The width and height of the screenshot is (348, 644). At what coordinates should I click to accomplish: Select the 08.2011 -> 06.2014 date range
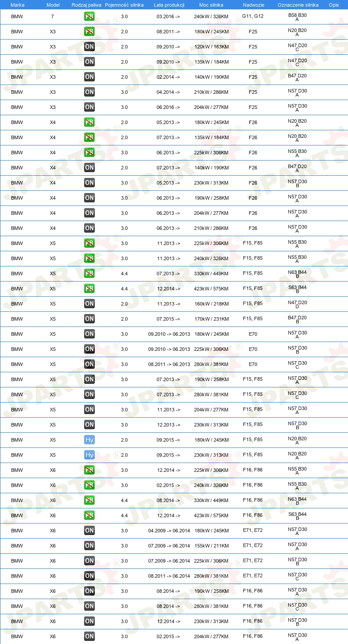coord(169,576)
